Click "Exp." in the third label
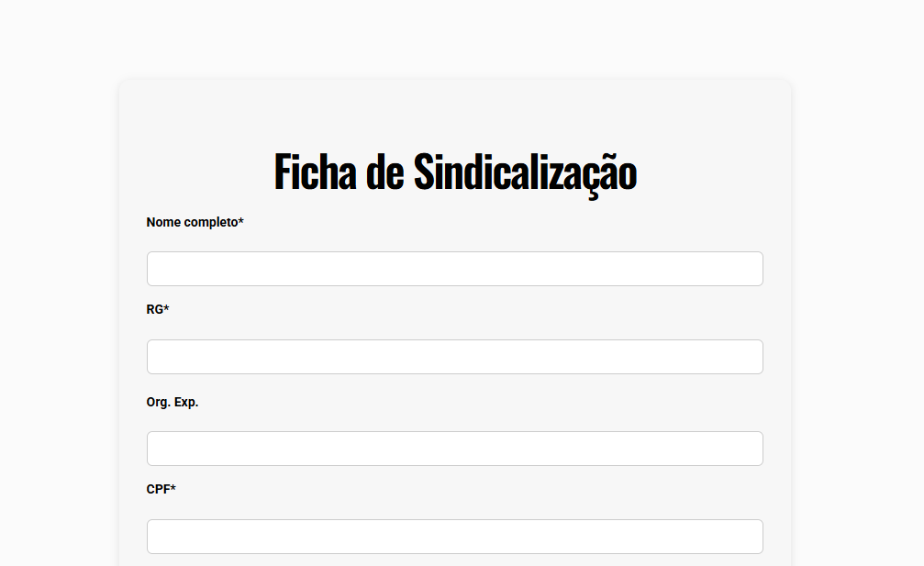Viewport: 924px width, 566px height. click(x=186, y=403)
